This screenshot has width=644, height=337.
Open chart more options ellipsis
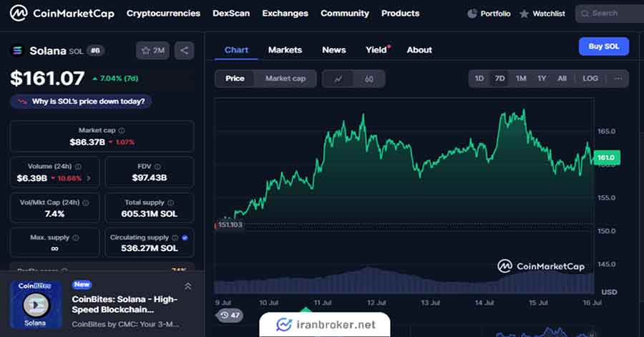[x=618, y=79]
